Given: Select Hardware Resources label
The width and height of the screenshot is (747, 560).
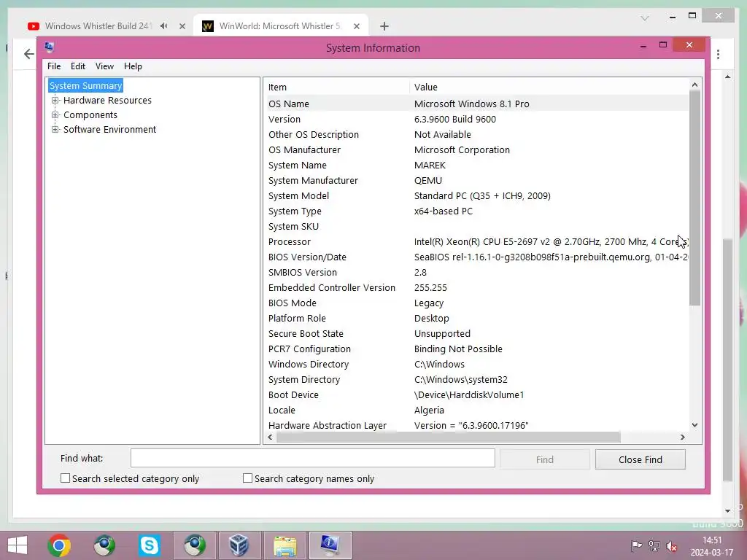Looking at the screenshot, I should (107, 100).
